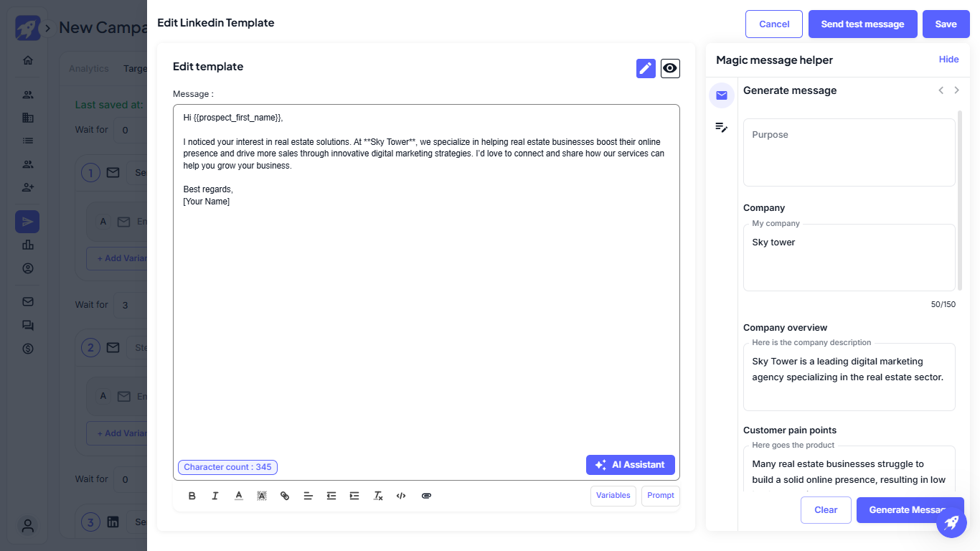The image size is (980, 551).
Task: Clear text formatting in toolbar
Action: (x=378, y=496)
